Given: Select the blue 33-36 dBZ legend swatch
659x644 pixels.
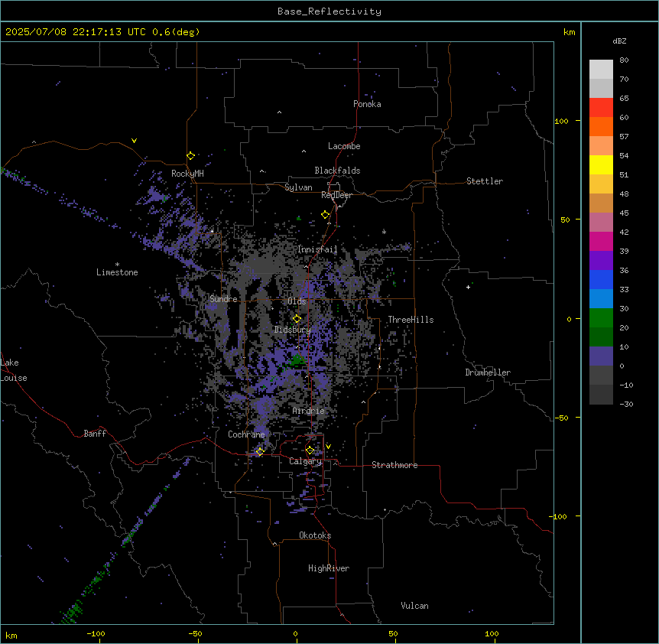Looking at the screenshot, I should 601,279.
